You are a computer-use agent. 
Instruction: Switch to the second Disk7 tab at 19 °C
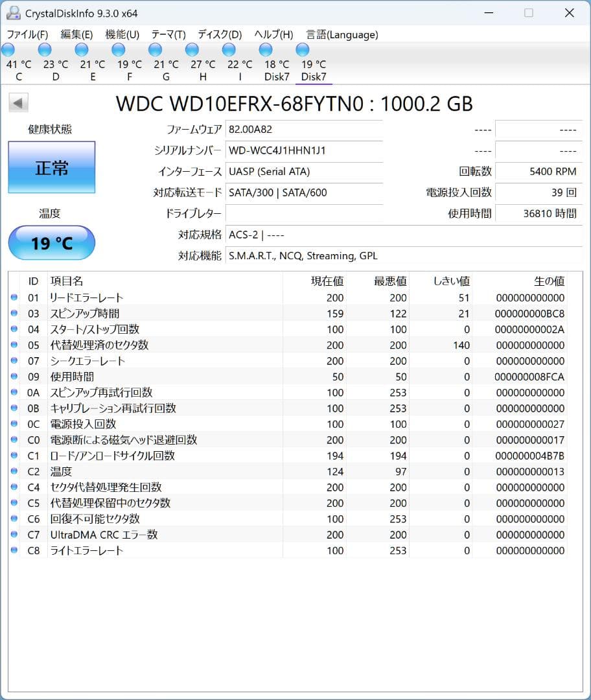(x=302, y=49)
